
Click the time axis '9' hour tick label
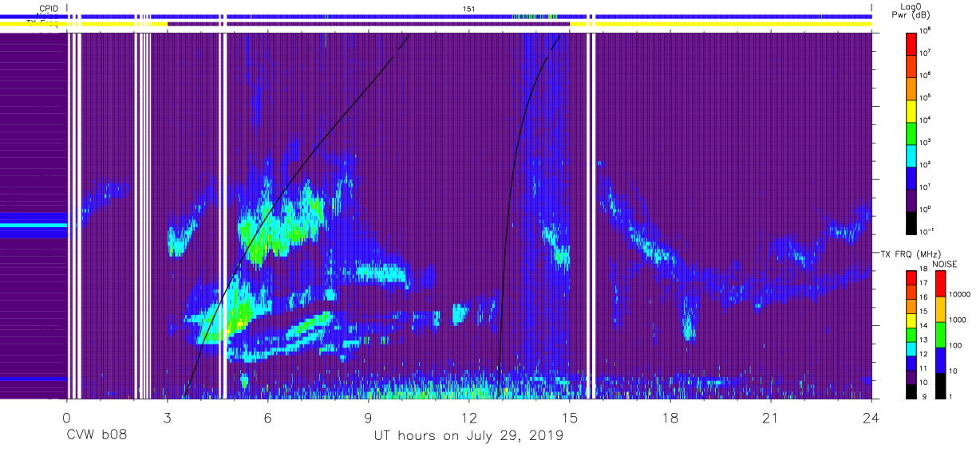pyautogui.click(x=369, y=418)
